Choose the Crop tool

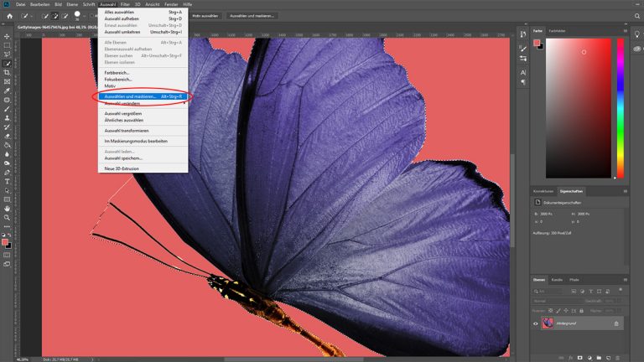click(7, 73)
